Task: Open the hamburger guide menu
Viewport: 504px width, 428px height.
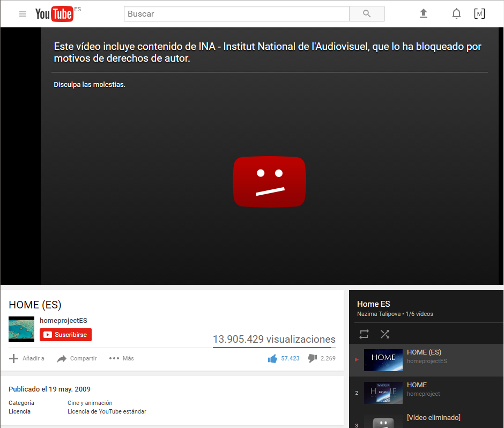Action: pos(23,14)
